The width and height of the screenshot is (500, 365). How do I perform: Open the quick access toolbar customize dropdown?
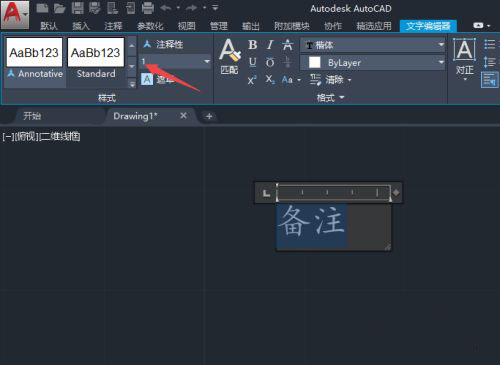215,8
